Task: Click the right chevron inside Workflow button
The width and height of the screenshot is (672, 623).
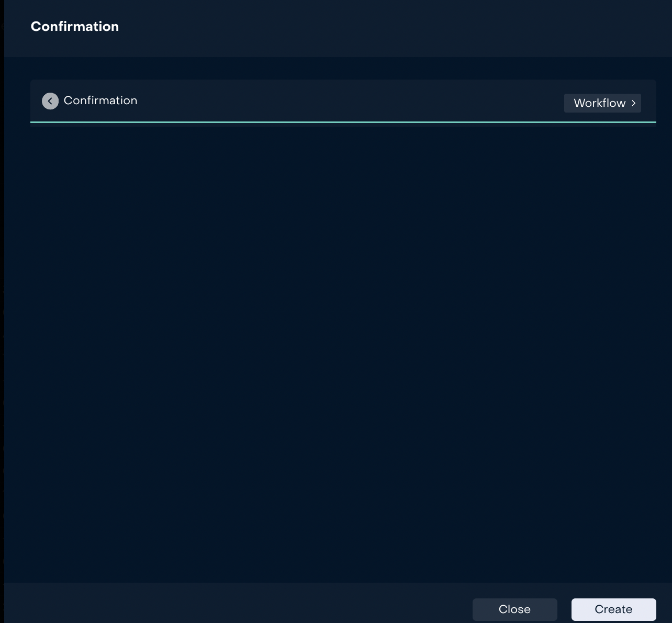Action: pyautogui.click(x=633, y=103)
